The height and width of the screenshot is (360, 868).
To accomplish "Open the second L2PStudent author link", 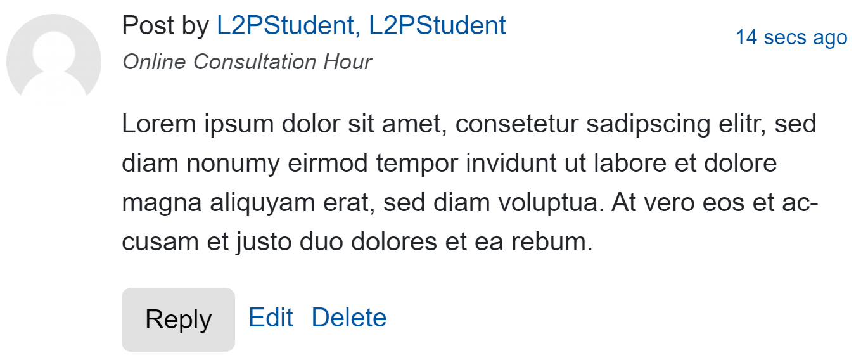I will point(437,26).
